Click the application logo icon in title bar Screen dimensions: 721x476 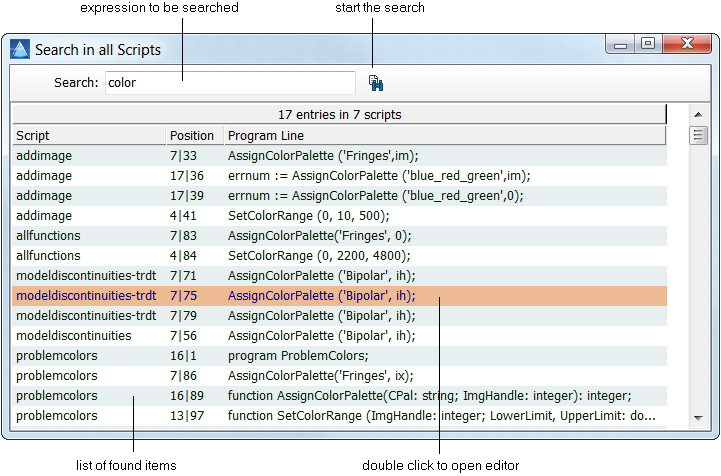tap(20, 49)
